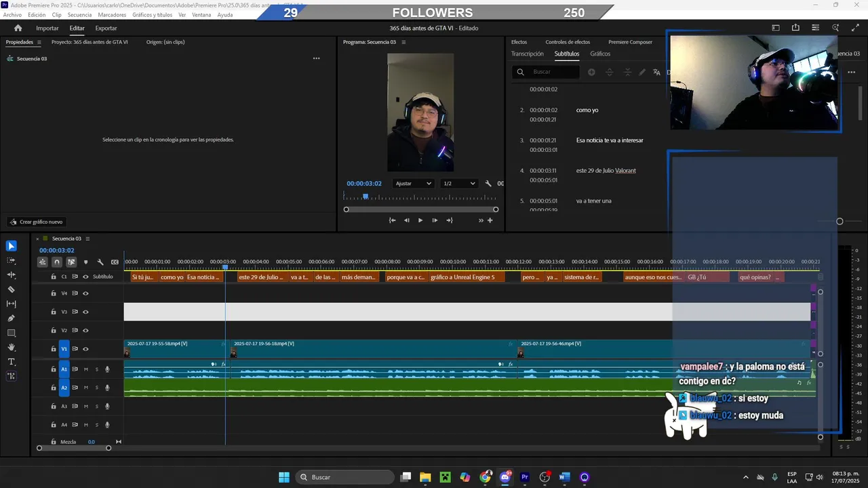Open Google Chrome from the taskbar
The width and height of the screenshot is (868, 488).
[485, 477]
